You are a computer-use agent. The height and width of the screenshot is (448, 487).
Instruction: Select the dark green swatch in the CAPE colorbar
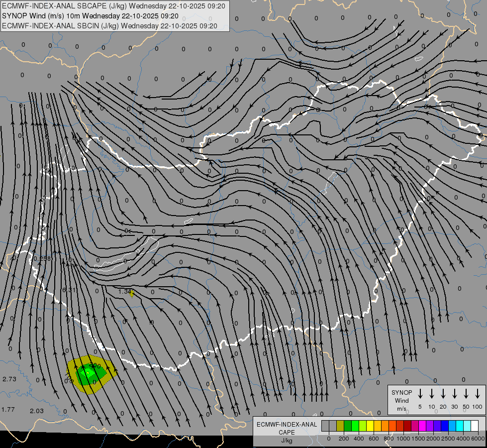tap(348, 426)
